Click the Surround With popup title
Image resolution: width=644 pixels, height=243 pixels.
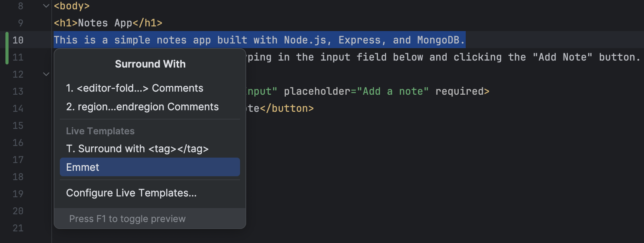pyautogui.click(x=150, y=64)
